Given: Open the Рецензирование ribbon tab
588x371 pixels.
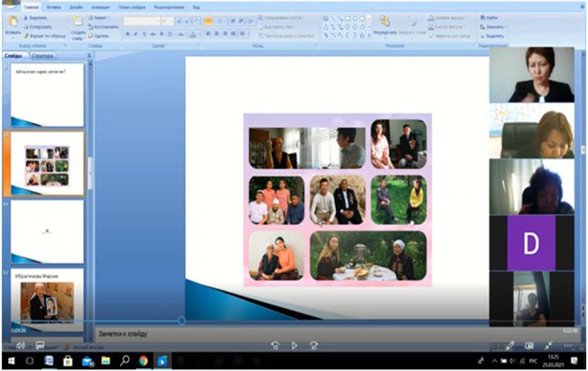Looking at the screenshot, I should pos(169,7).
